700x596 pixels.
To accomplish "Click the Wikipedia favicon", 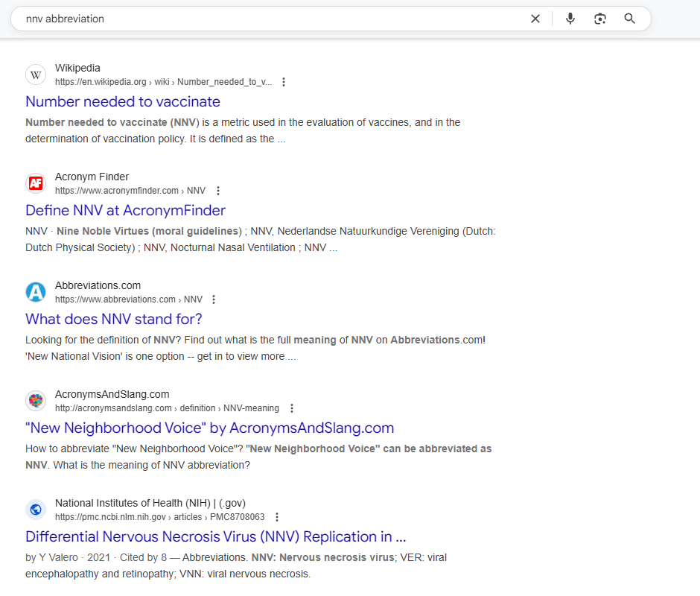I will [x=36, y=74].
